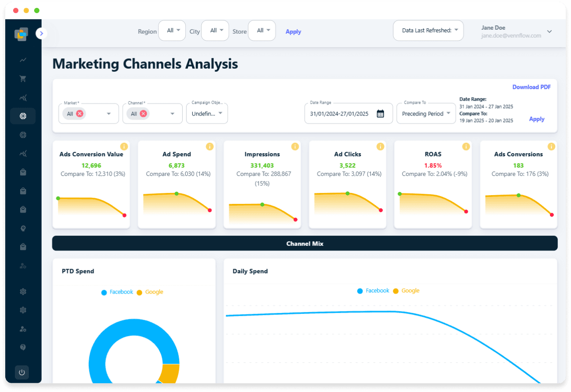The height and width of the screenshot is (392, 571).
Task: Open the trend line icon in sidebar
Action: tap(23, 60)
